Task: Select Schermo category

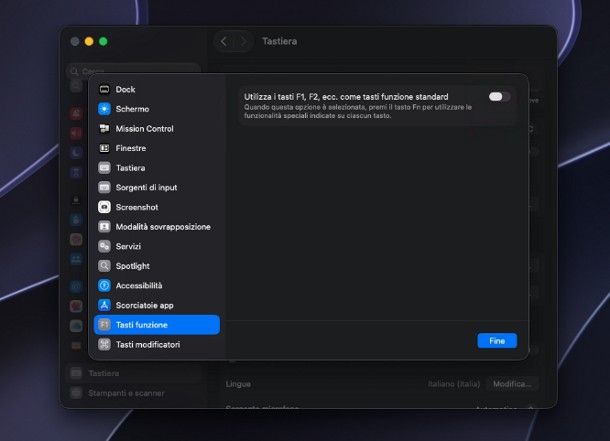Action: click(157, 109)
